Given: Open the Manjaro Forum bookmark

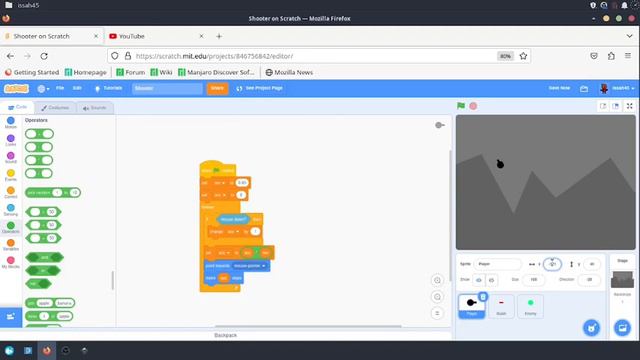Looking at the screenshot, I should coord(131,72).
